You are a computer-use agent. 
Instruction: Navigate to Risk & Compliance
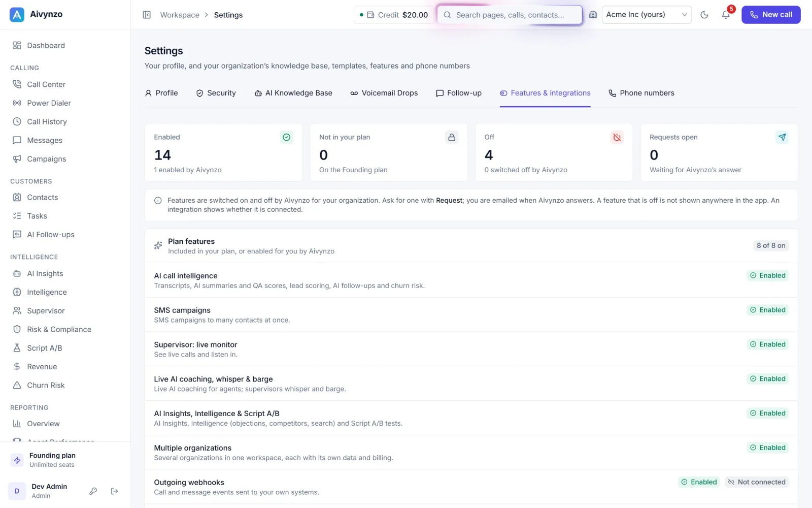(65, 329)
